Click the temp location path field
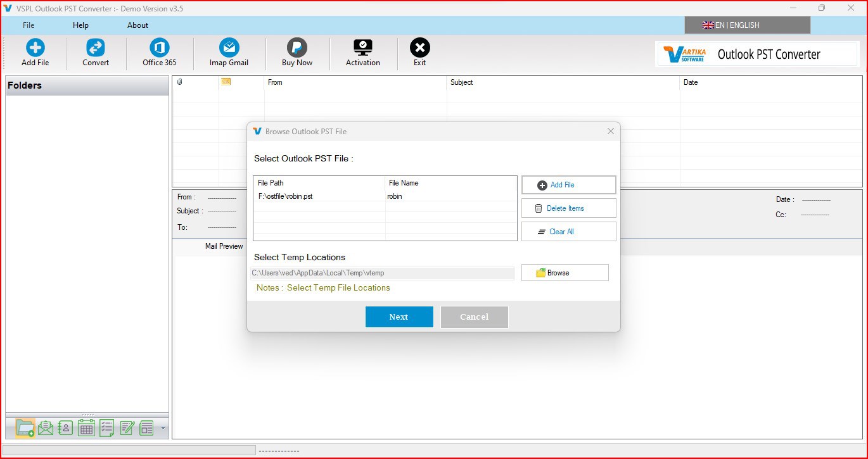This screenshot has width=868, height=459. click(383, 273)
